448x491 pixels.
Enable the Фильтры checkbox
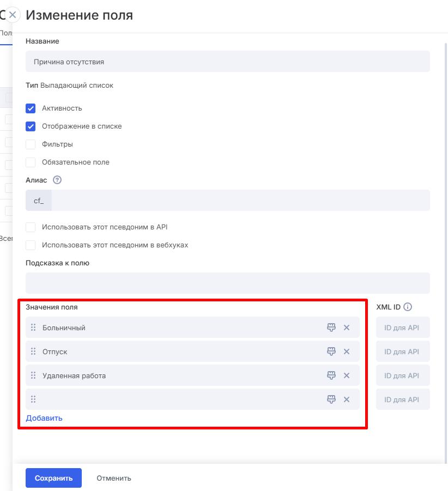point(31,144)
